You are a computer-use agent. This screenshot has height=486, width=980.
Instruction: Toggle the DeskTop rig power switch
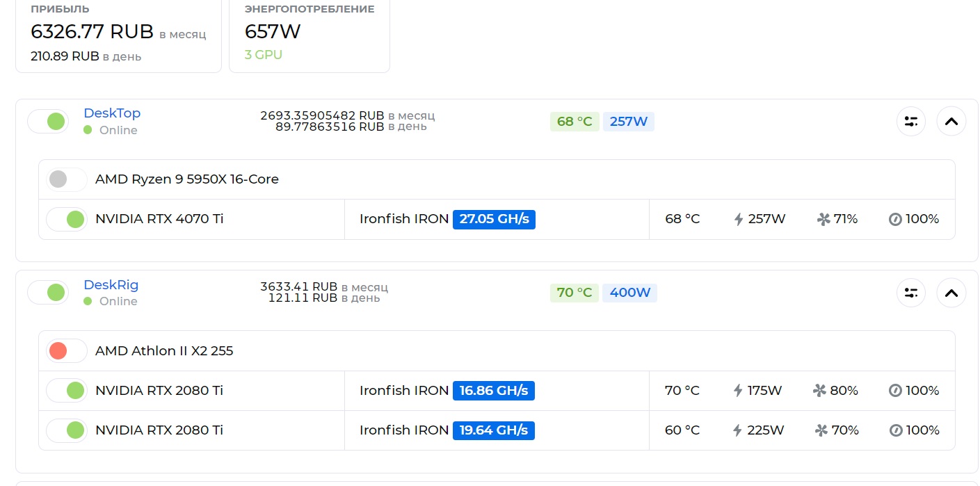click(x=48, y=122)
